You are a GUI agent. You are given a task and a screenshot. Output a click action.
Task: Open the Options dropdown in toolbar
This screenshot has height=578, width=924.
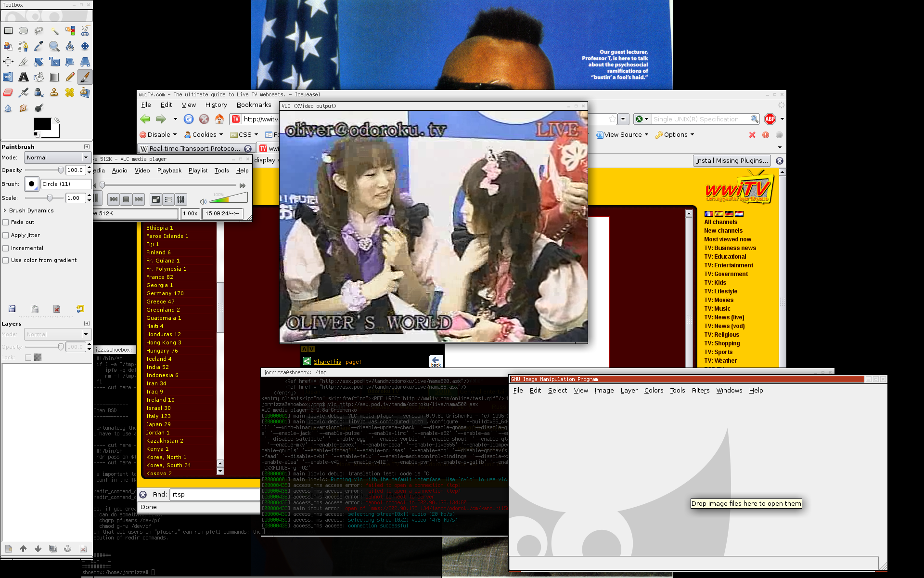[675, 135]
